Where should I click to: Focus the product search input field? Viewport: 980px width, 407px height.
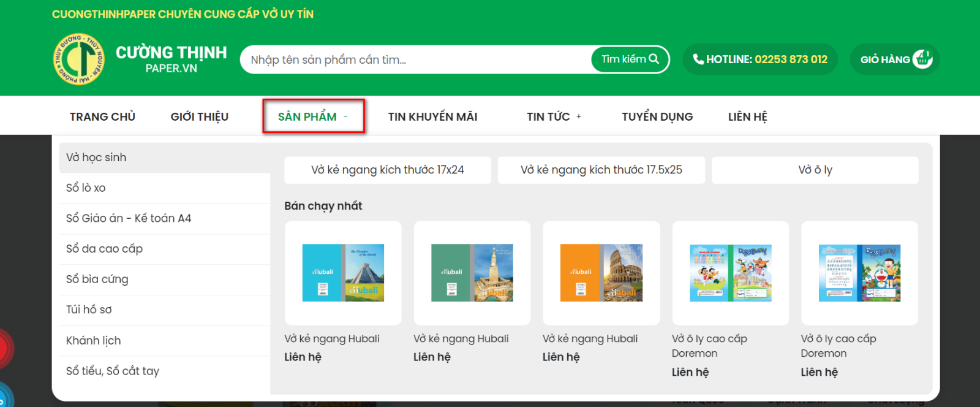[x=417, y=59]
